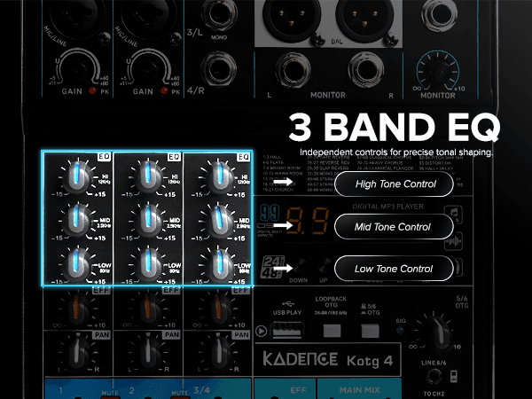
Task: Click the waveform icon button
Action: 454,241
